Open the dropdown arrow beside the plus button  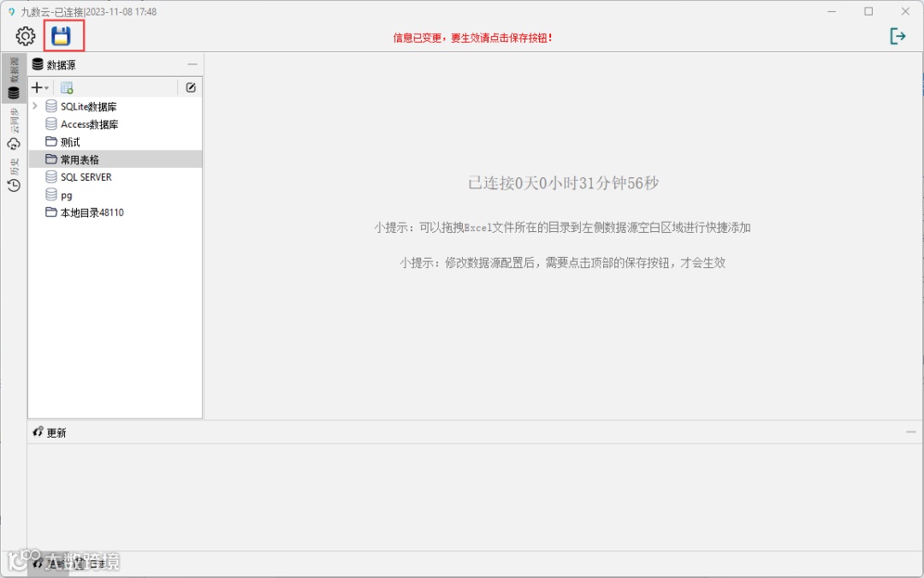[x=44, y=86]
